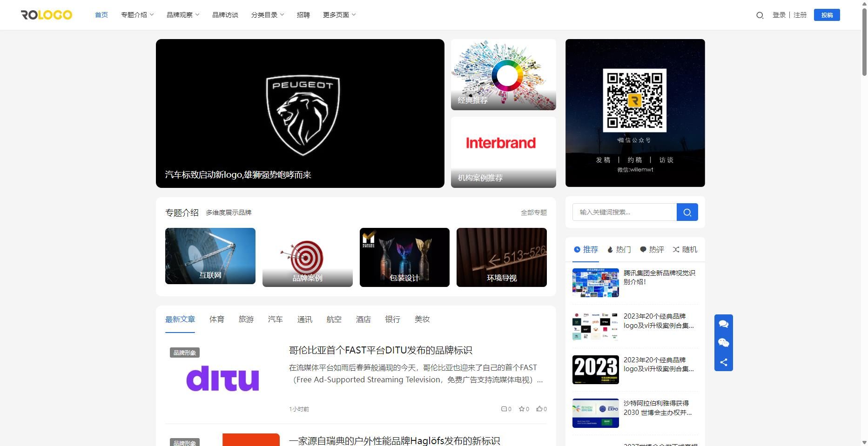
Task: Click the 2023 black sidebar thumbnail
Action: click(x=596, y=370)
